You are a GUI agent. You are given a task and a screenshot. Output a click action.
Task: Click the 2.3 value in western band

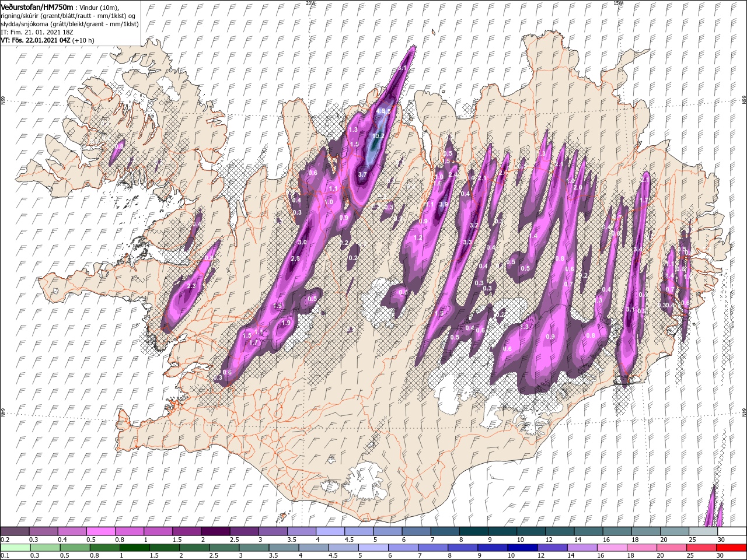pos(191,286)
